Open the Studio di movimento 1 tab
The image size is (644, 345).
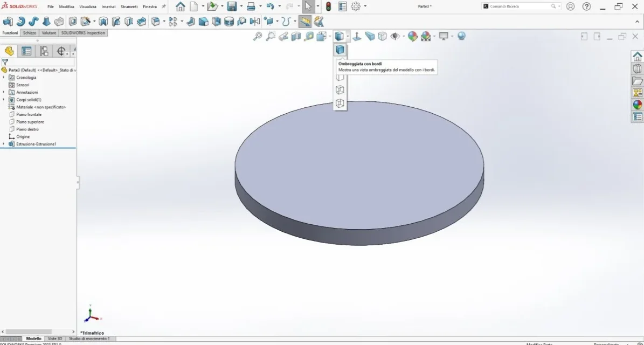[x=89, y=339]
